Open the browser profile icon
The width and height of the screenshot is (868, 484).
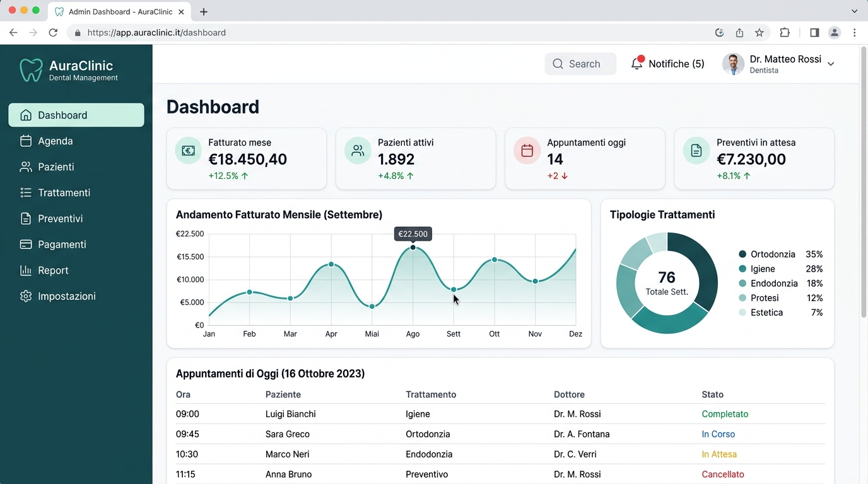point(835,33)
